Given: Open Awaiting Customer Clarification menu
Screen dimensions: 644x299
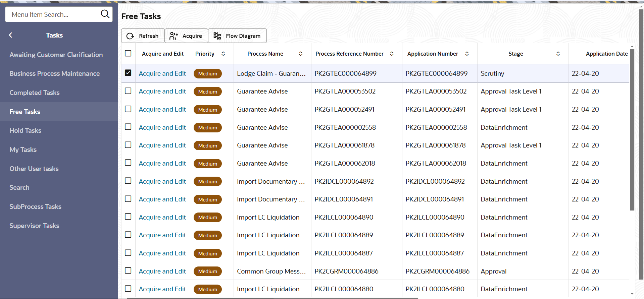Looking at the screenshot, I should pos(56,55).
